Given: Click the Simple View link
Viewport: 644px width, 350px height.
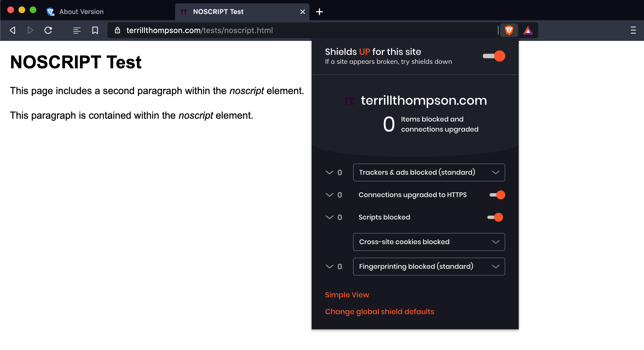Looking at the screenshot, I should 347,295.
